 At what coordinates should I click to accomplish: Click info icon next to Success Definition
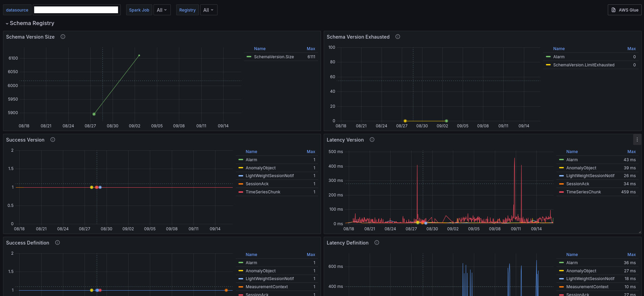pyautogui.click(x=57, y=242)
